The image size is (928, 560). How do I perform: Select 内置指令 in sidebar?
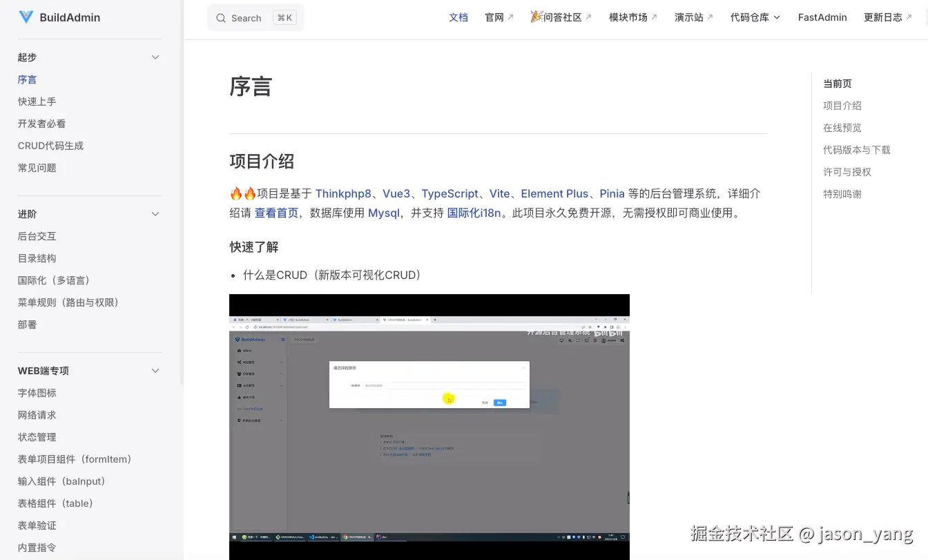click(x=37, y=548)
